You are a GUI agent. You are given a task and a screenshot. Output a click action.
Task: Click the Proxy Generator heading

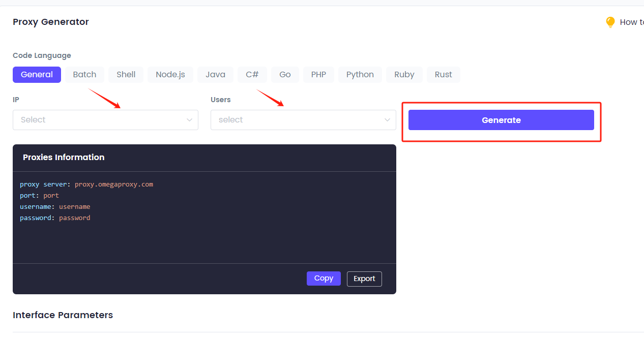[x=51, y=22]
